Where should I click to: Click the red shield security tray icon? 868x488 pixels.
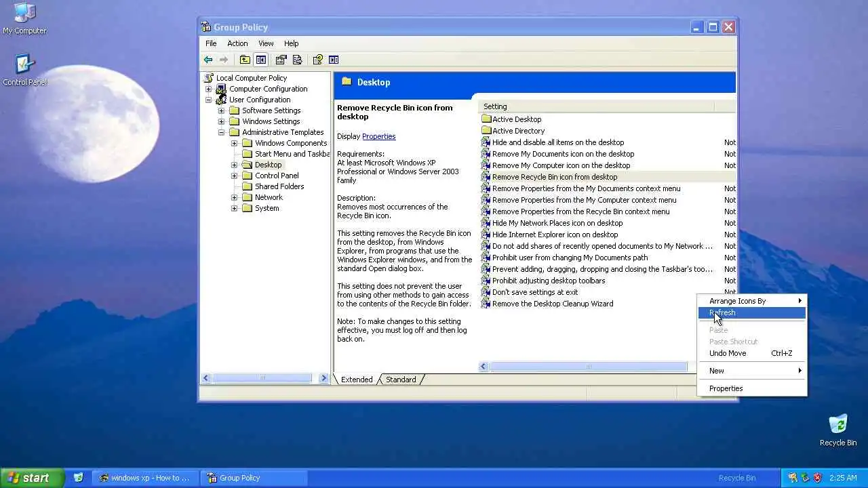tap(817, 478)
